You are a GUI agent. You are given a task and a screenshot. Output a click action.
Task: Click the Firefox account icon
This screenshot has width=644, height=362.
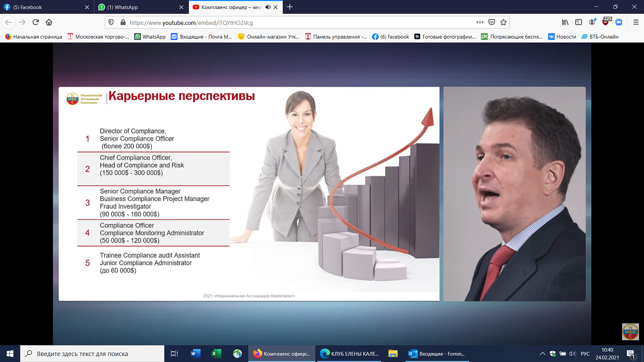tap(592, 23)
